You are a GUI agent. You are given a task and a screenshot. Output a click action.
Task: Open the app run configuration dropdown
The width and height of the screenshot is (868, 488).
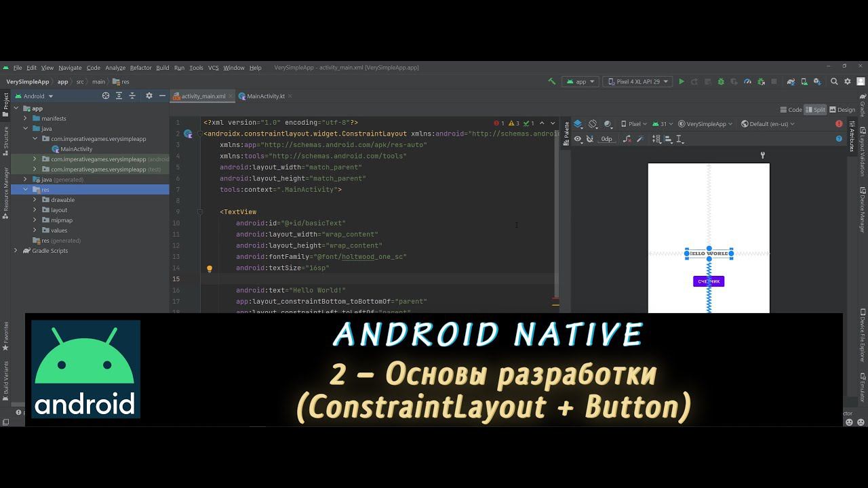[x=580, y=81]
